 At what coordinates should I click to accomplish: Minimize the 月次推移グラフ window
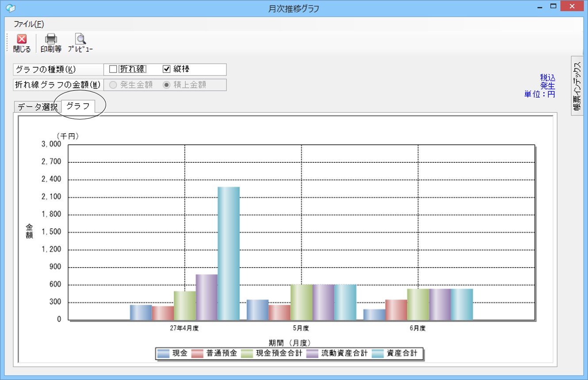point(539,7)
